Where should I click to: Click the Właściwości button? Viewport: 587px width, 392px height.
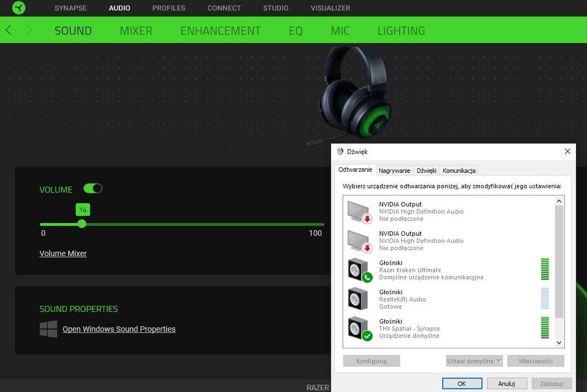[x=536, y=361]
